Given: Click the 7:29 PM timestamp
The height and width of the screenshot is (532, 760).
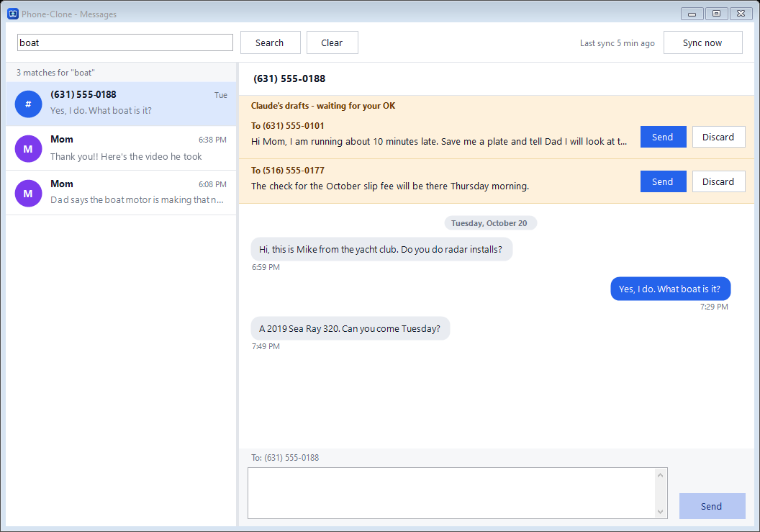Looking at the screenshot, I should pyautogui.click(x=714, y=307).
